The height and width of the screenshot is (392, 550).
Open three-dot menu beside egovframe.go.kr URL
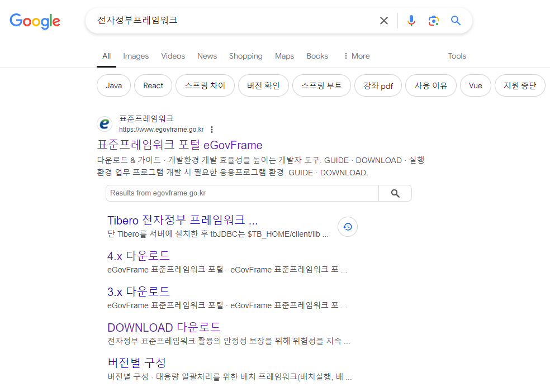(x=212, y=130)
